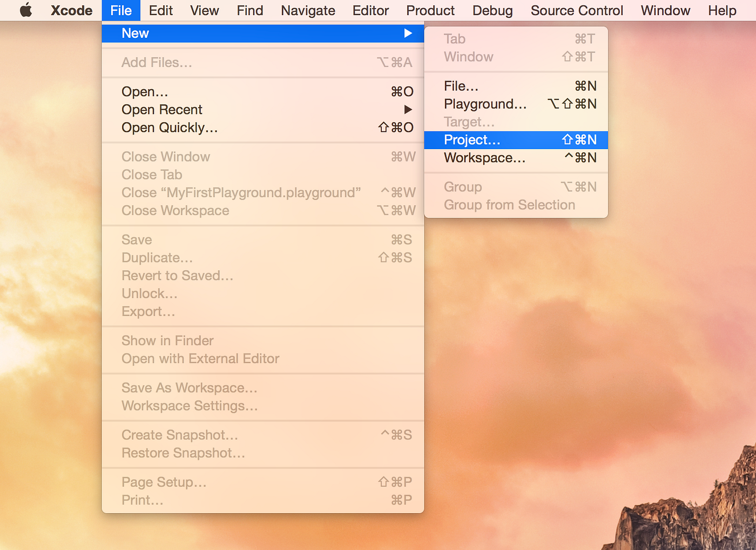Image resolution: width=756 pixels, height=550 pixels.
Task: Open the Edit menu
Action: pos(161,10)
